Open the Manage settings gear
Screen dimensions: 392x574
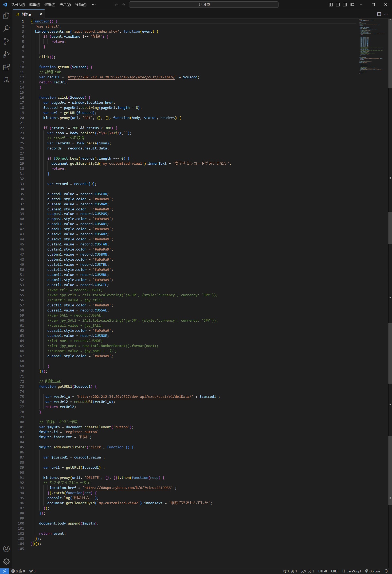[6, 562]
